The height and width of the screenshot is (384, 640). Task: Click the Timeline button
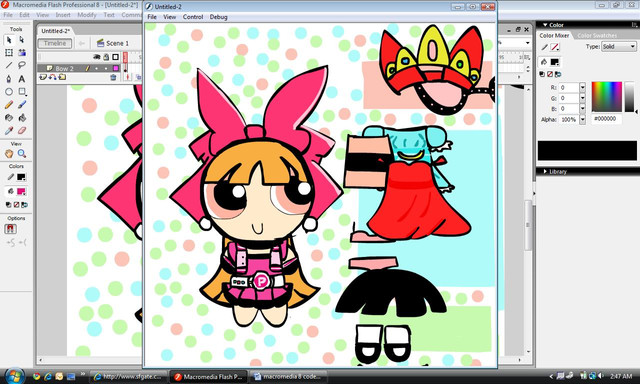(55, 43)
